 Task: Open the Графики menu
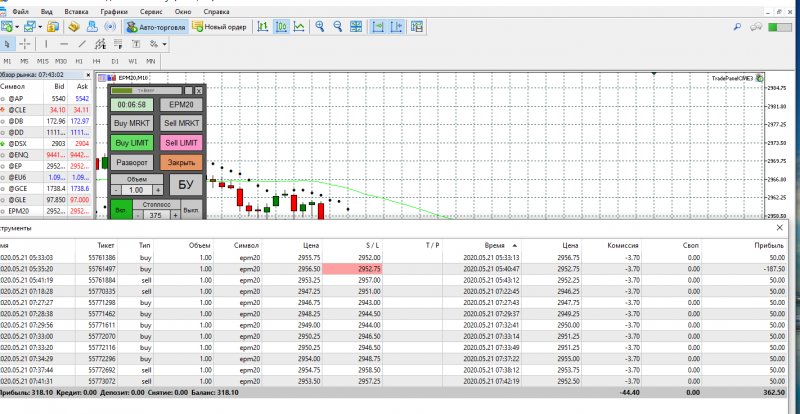coord(114,11)
